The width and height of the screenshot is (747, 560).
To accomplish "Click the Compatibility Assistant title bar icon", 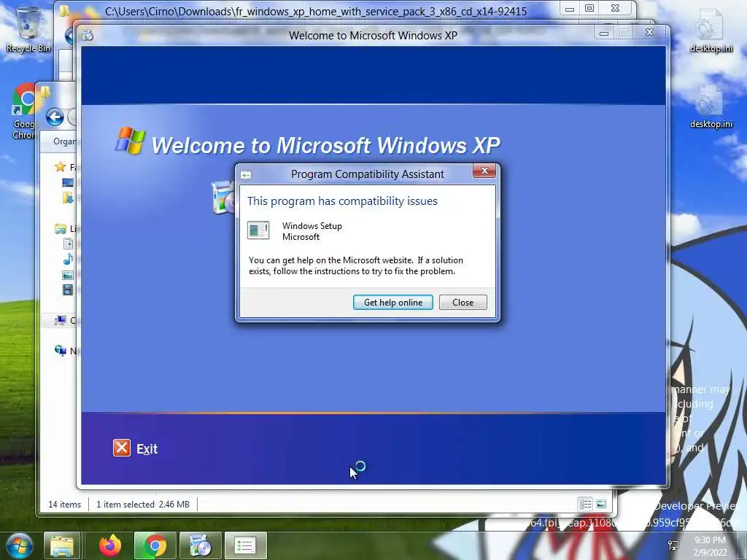I will pos(246,175).
